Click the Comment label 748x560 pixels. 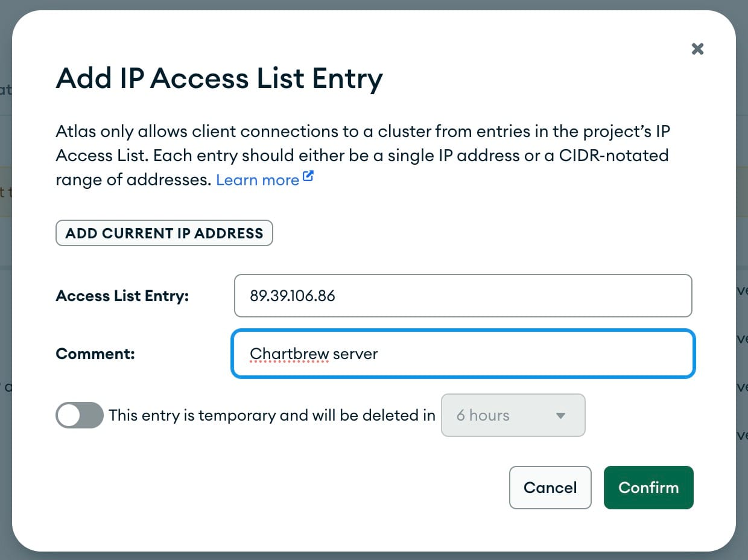(x=95, y=354)
